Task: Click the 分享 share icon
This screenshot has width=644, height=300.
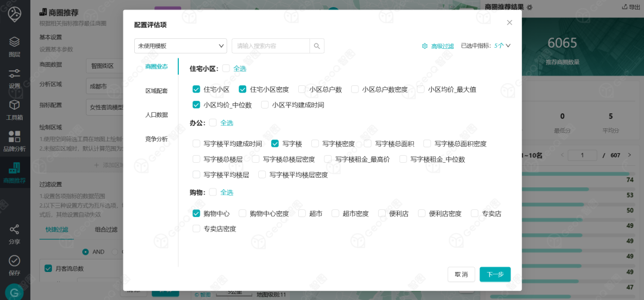Action: [14, 230]
